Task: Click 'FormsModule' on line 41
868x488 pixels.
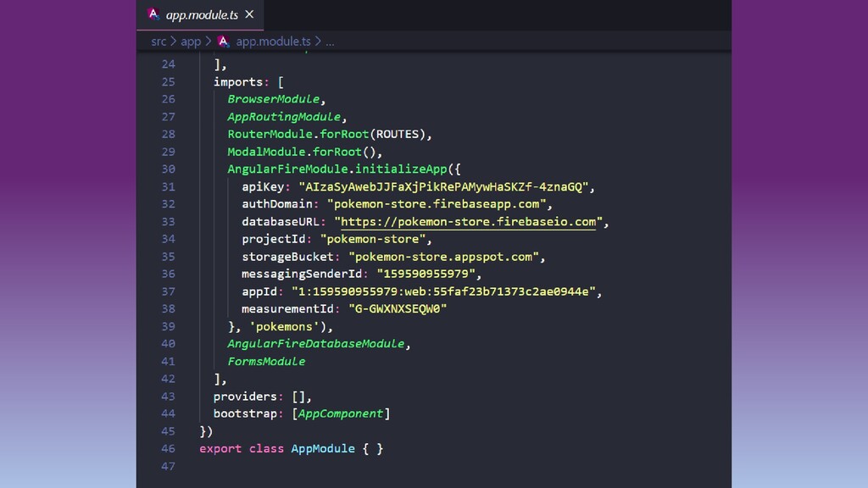Action: tap(266, 361)
